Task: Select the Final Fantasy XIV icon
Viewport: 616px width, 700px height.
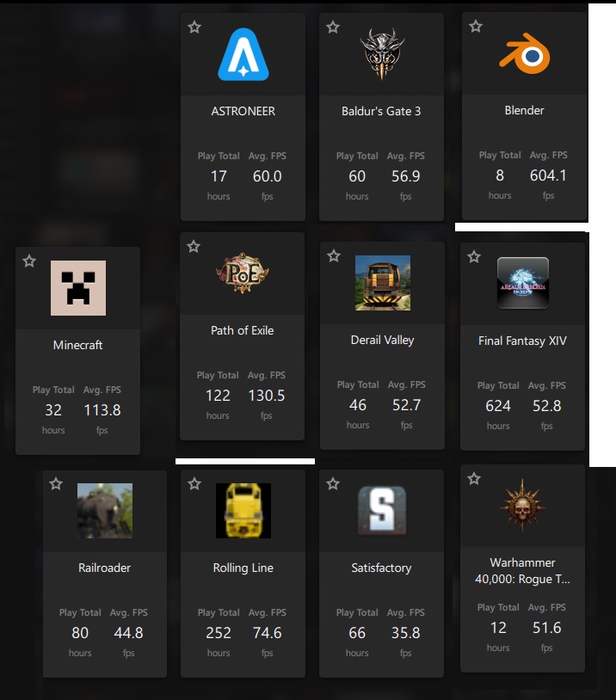Action: 522,283
